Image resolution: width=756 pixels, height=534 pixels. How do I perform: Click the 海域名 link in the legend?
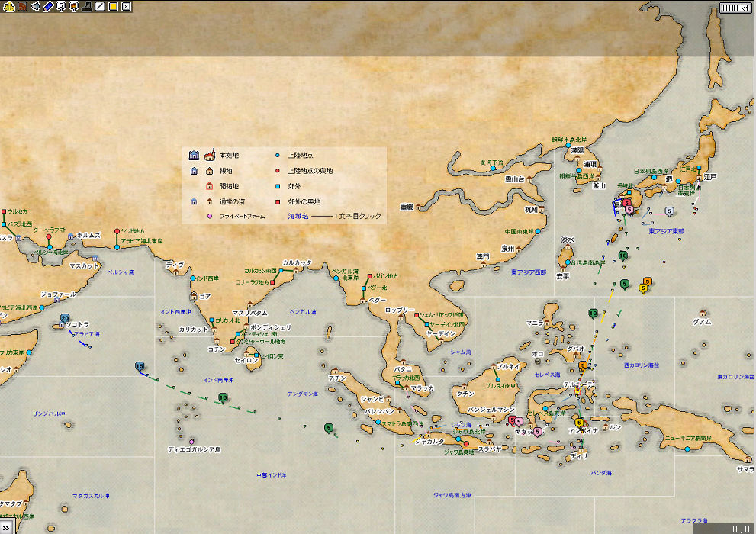298,216
